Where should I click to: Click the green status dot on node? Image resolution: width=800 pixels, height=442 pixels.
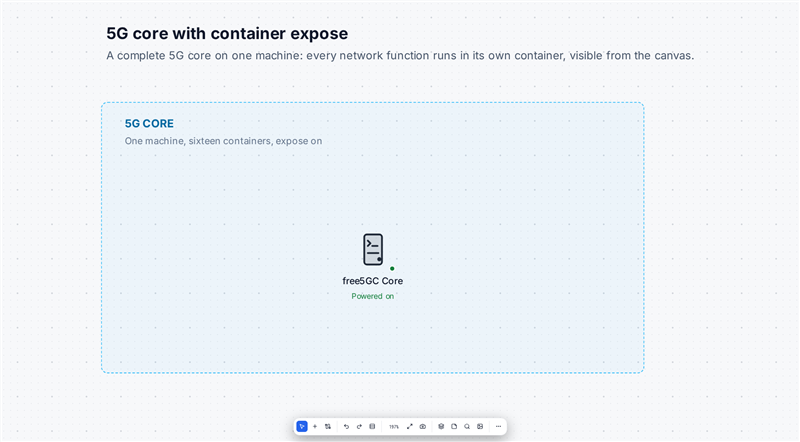(x=392, y=268)
